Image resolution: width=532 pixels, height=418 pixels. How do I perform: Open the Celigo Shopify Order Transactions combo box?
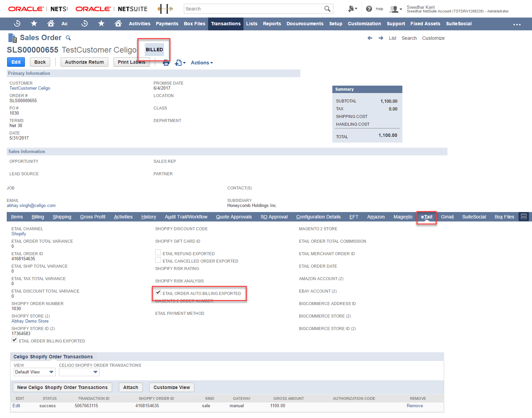pos(79,372)
